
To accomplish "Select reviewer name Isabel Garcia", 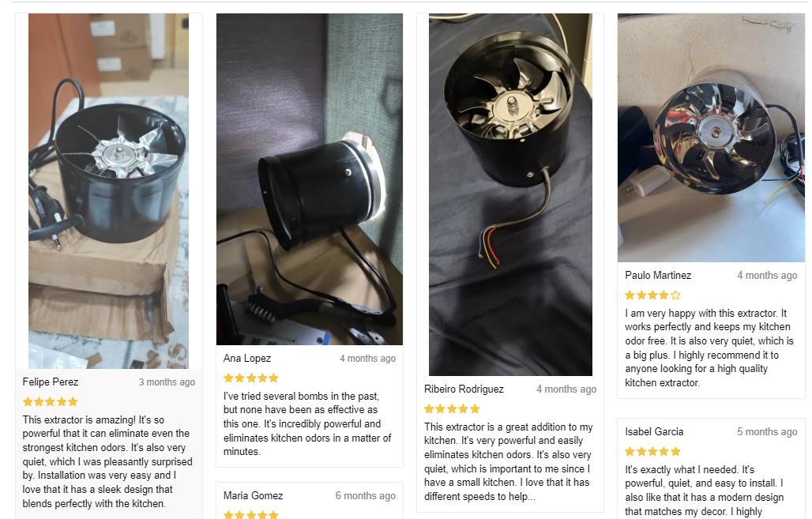I will 654,431.
